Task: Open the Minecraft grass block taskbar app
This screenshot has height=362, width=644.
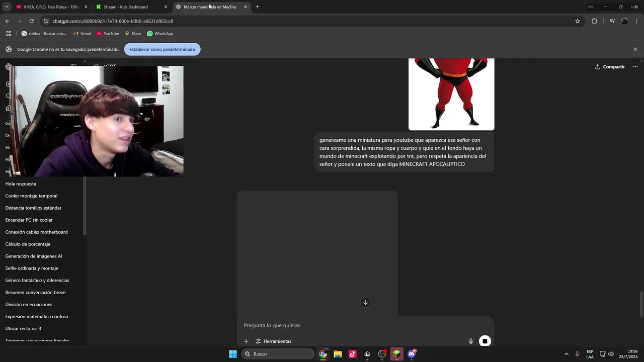Action: point(397,354)
